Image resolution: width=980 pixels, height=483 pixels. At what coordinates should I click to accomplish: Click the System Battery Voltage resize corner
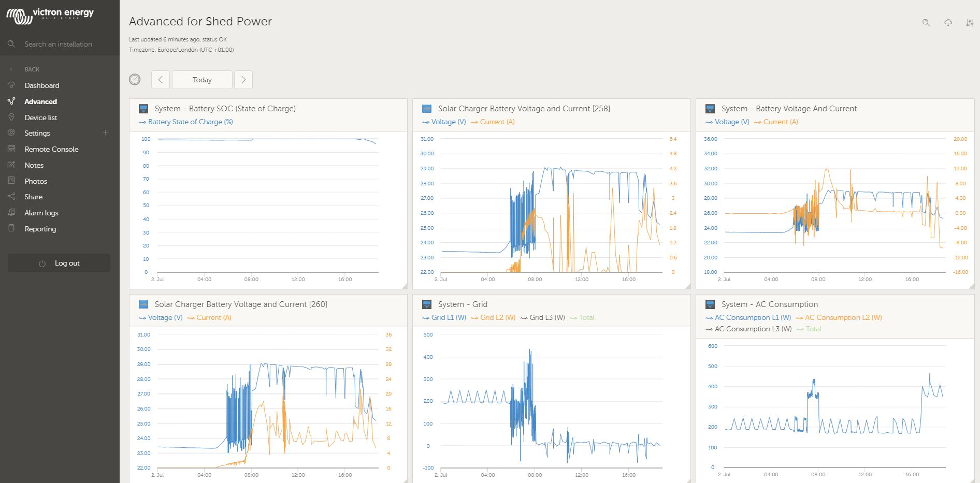971,286
